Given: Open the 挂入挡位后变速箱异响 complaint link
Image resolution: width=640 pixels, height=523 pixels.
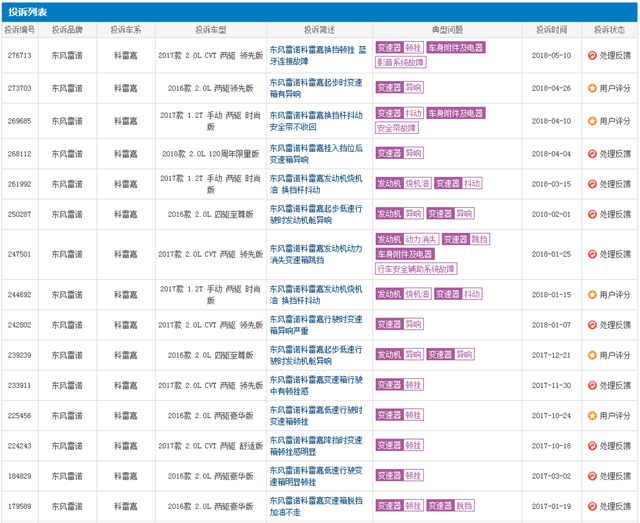Looking at the screenshot, I should pos(316,154).
